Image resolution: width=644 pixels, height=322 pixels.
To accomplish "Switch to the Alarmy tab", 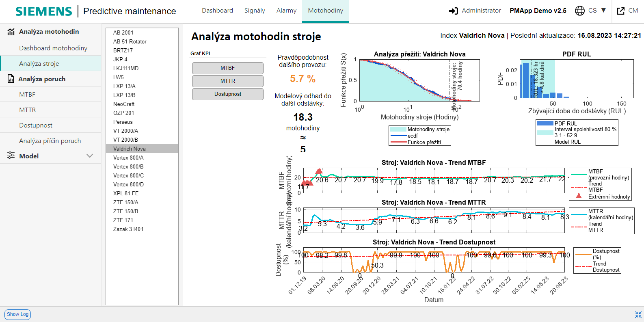I will tap(286, 11).
